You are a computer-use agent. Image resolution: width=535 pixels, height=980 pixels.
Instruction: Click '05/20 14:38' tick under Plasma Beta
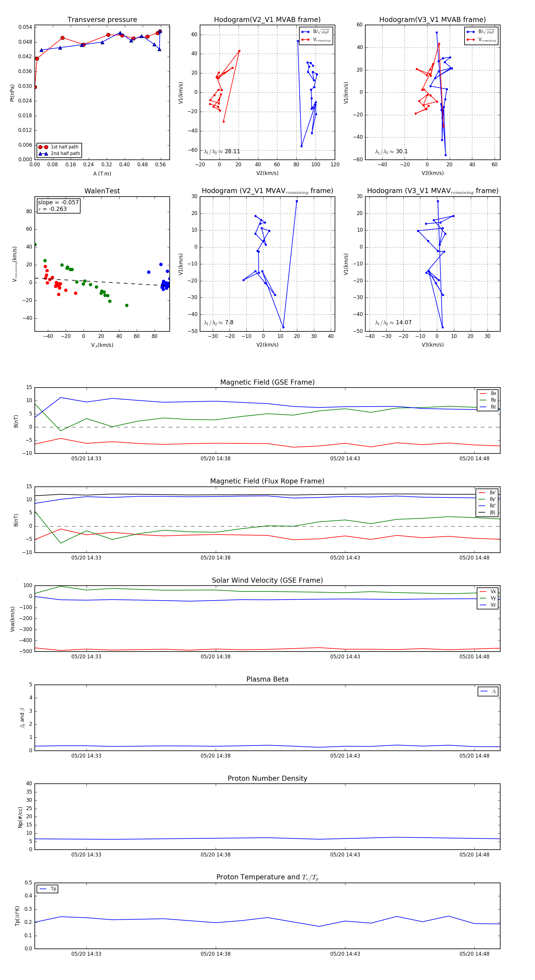click(215, 756)
